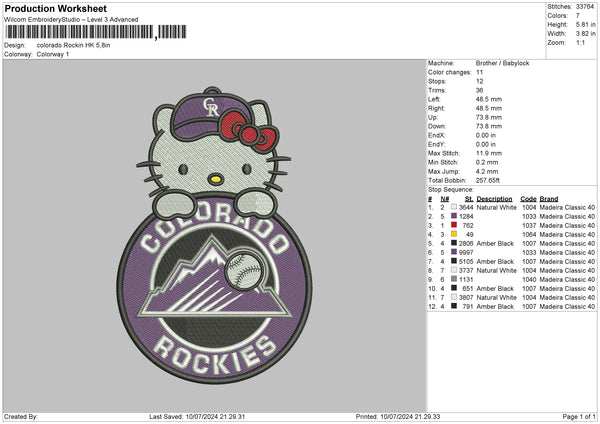This screenshot has width=600, height=424.
Task: Pick the red swatch in stop row 3
Action: tap(454, 225)
